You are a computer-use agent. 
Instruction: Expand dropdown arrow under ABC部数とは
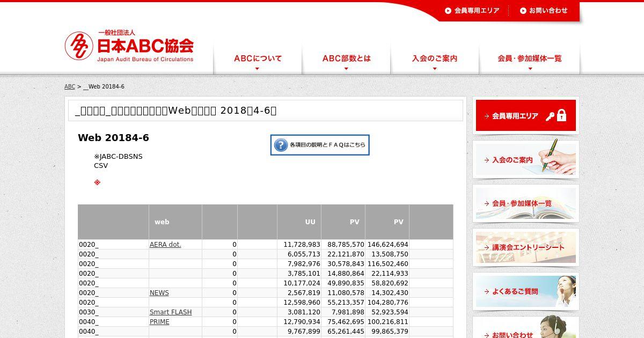click(x=346, y=69)
